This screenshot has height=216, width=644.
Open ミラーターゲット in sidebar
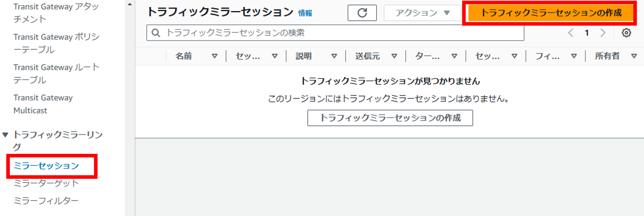pos(46,183)
